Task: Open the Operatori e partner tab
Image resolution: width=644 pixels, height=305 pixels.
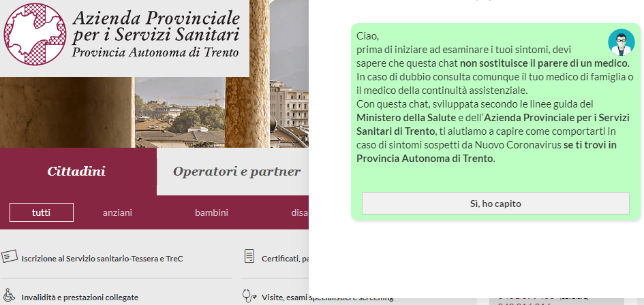Action: (x=236, y=172)
